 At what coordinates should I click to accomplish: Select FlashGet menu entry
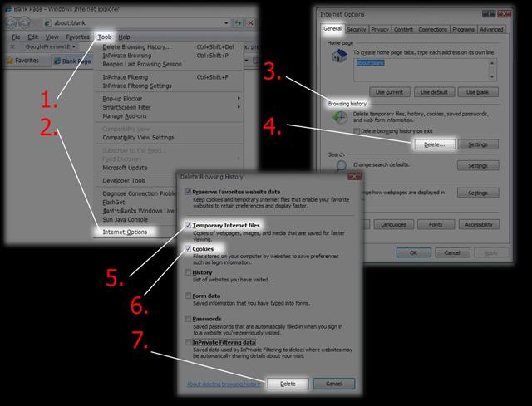114,203
